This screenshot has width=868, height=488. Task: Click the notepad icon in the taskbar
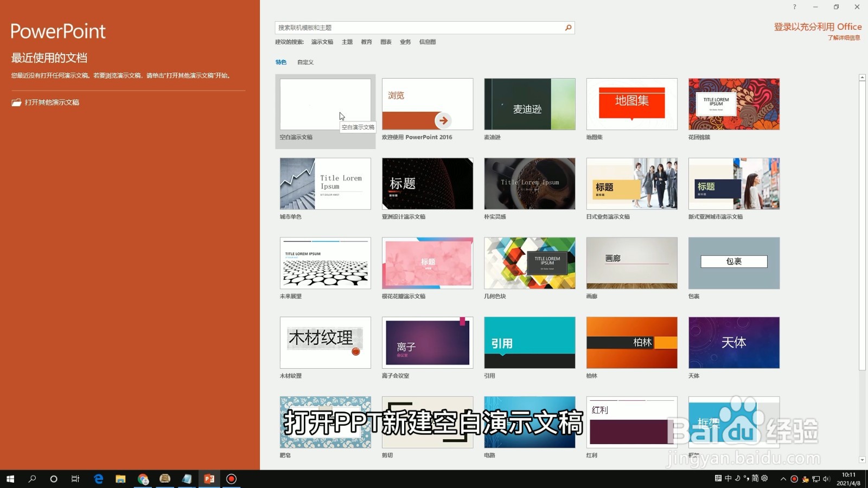(187, 479)
